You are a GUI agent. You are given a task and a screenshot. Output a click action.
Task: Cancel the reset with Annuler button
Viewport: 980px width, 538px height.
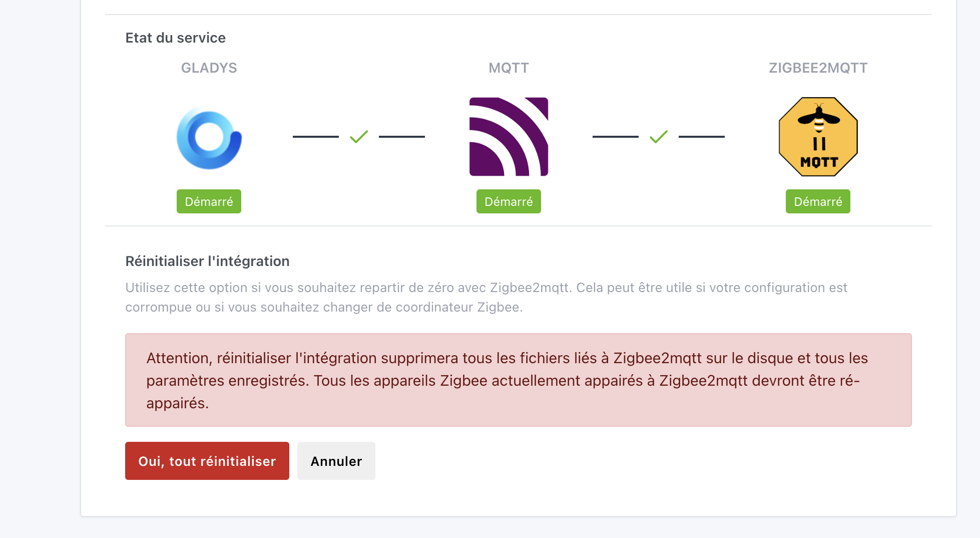click(336, 461)
